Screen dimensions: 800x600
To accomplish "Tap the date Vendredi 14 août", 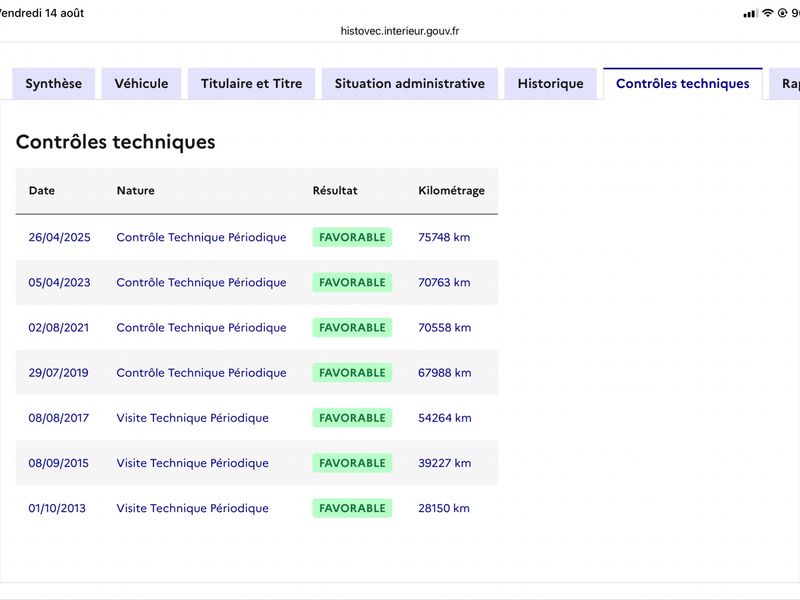I will click(41, 13).
